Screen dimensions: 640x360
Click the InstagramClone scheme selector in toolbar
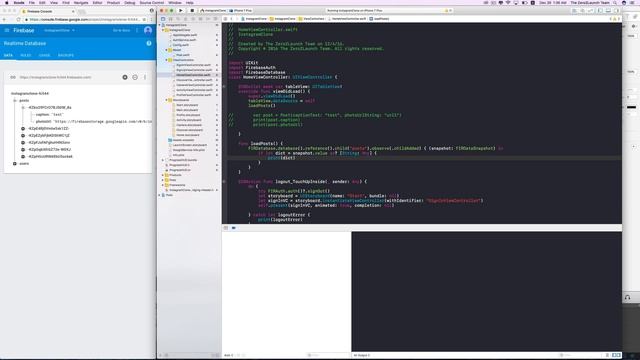tap(213, 11)
